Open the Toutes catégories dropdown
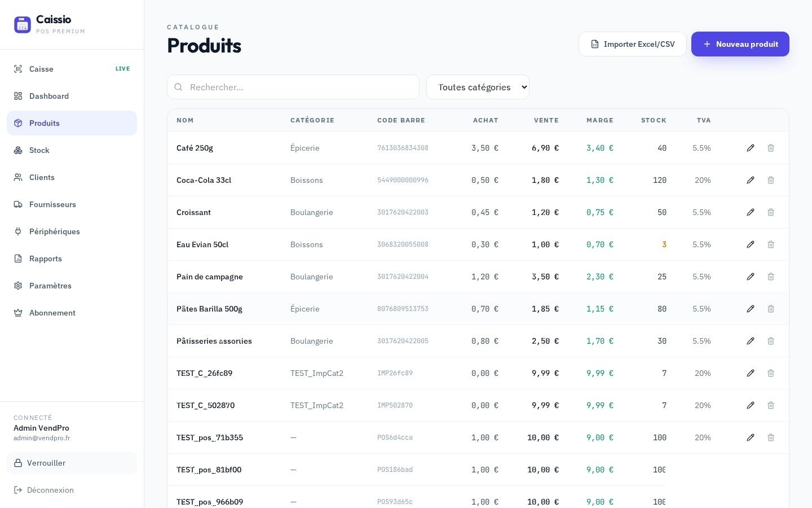This screenshot has height=508, width=812. pyautogui.click(x=478, y=87)
